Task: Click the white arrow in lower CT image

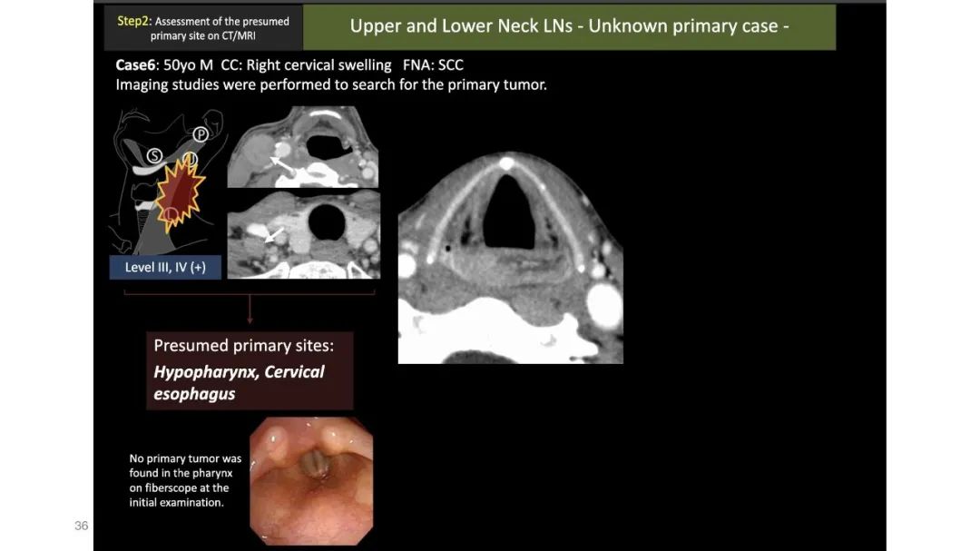Action: (x=273, y=235)
